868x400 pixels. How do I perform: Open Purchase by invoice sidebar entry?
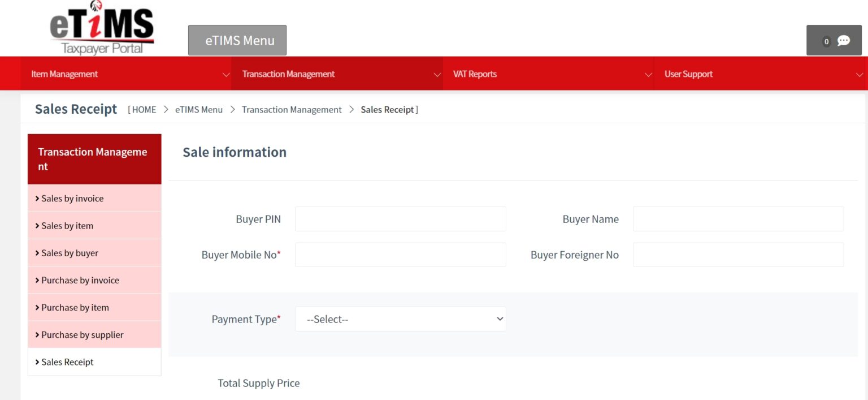80,280
